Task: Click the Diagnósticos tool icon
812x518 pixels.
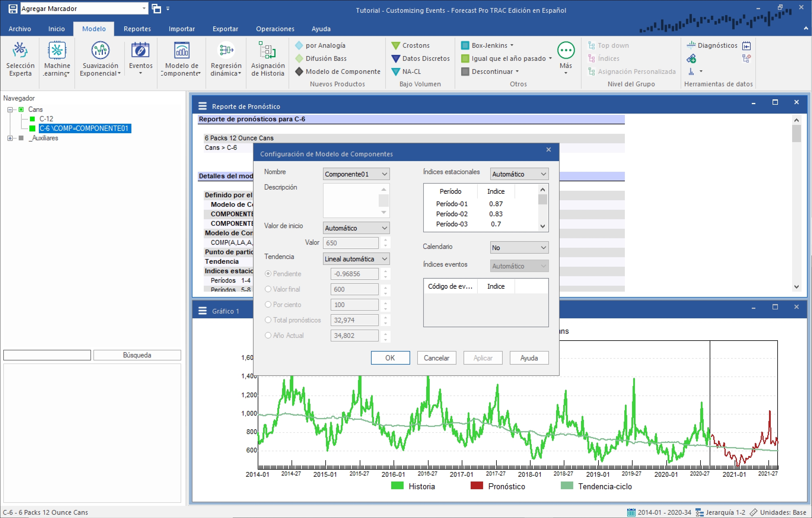Action: coord(691,45)
